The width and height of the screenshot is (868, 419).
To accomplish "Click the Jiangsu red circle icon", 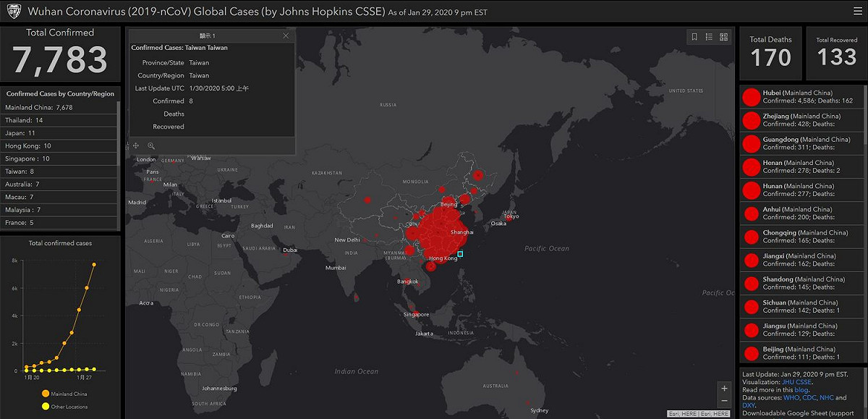I will (x=751, y=329).
